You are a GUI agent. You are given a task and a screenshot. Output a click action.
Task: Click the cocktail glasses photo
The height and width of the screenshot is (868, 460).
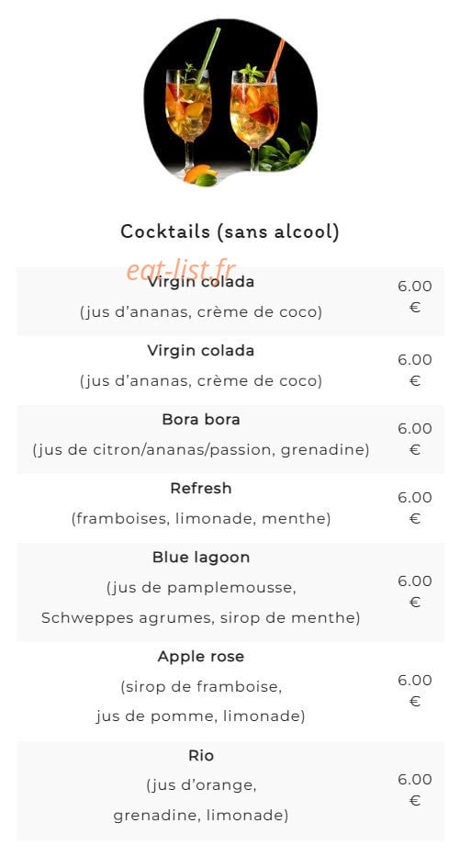[230, 103]
